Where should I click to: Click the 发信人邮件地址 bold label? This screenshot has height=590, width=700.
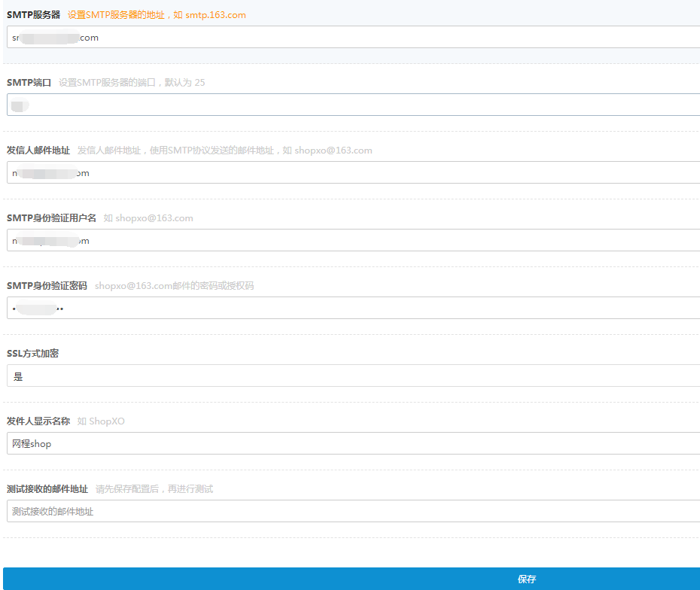pos(38,151)
